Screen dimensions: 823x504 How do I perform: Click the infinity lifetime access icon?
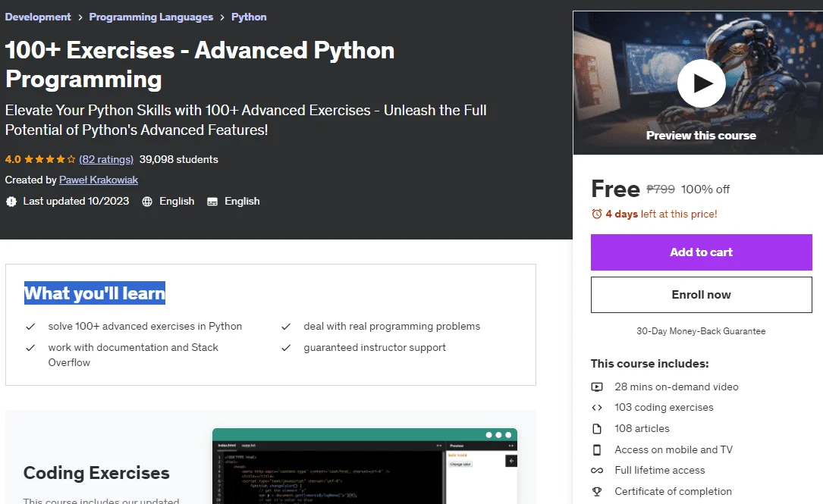click(x=597, y=471)
